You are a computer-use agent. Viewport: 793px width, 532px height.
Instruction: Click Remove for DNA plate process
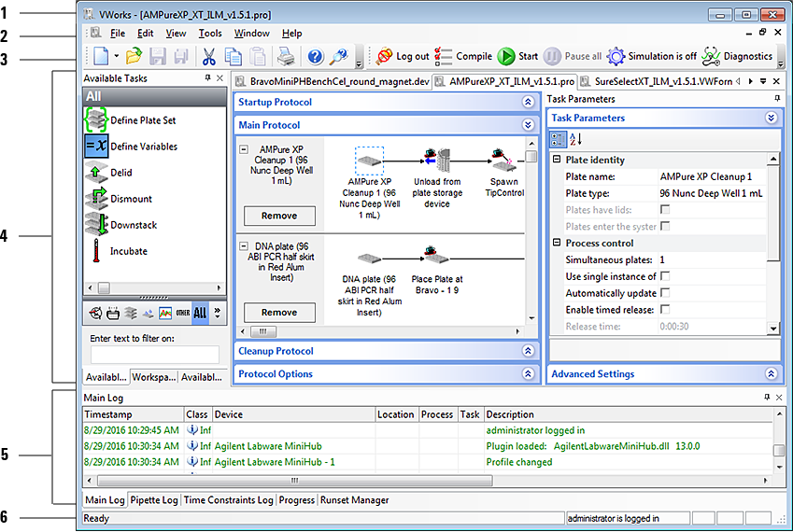[x=279, y=313]
